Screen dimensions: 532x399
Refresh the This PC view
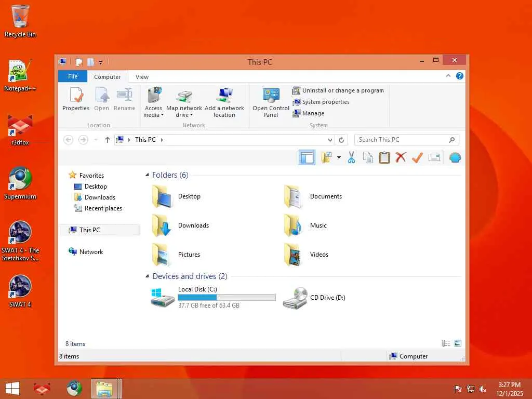click(341, 140)
